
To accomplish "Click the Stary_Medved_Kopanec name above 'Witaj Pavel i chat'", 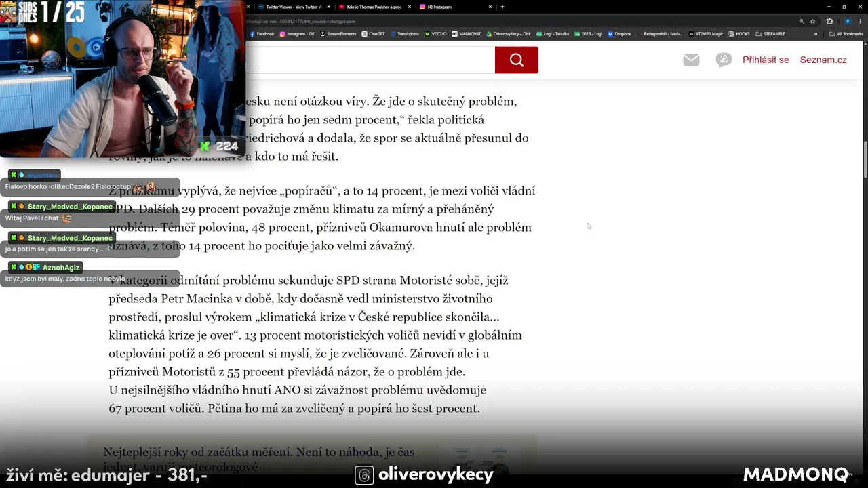I will click(x=70, y=207).
